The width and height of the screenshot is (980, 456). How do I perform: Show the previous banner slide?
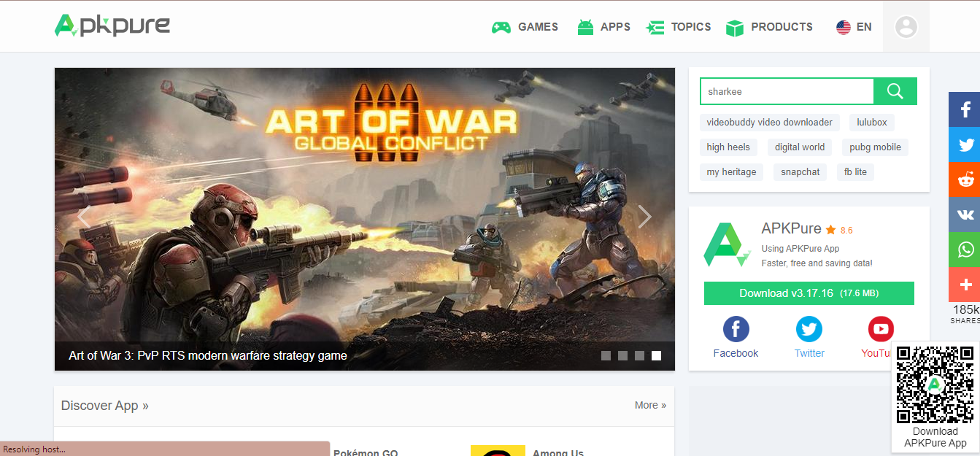[84, 217]
